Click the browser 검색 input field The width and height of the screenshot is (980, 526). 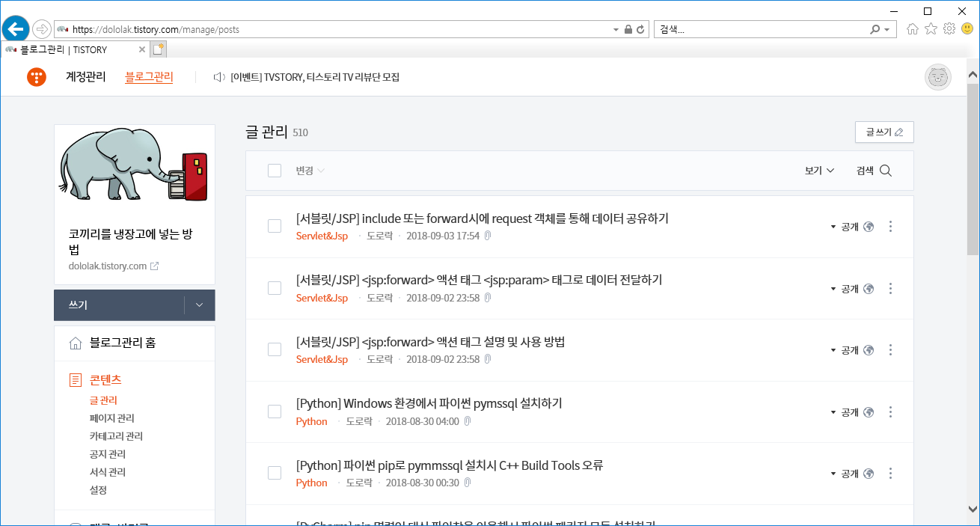pyautogui.click(x=762, y=29)
